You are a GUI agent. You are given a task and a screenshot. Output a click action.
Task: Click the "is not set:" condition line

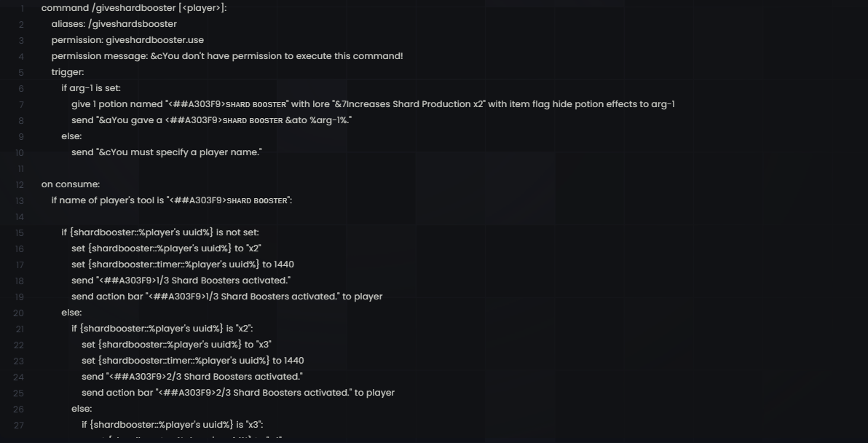pyautogui.click(x=159, y=232)
